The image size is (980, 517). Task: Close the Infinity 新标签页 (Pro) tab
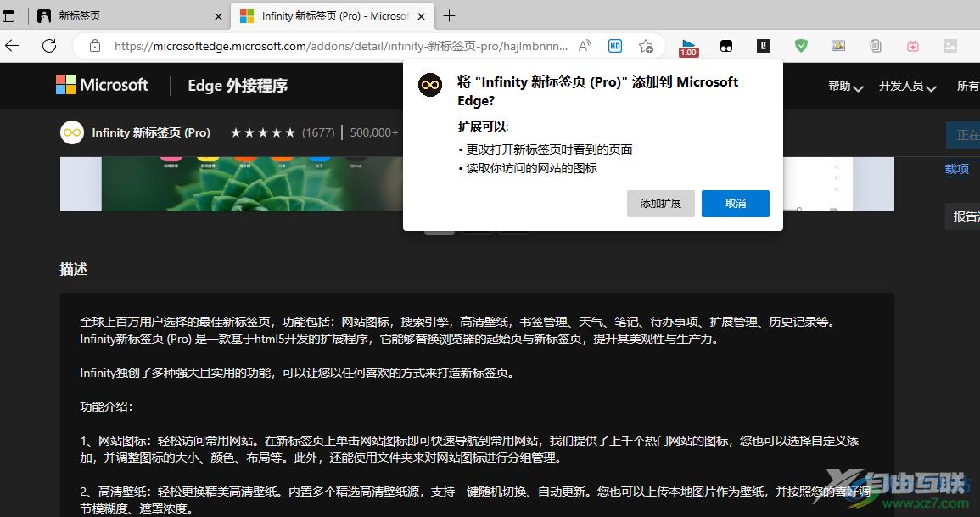click(x=421, y=17)
